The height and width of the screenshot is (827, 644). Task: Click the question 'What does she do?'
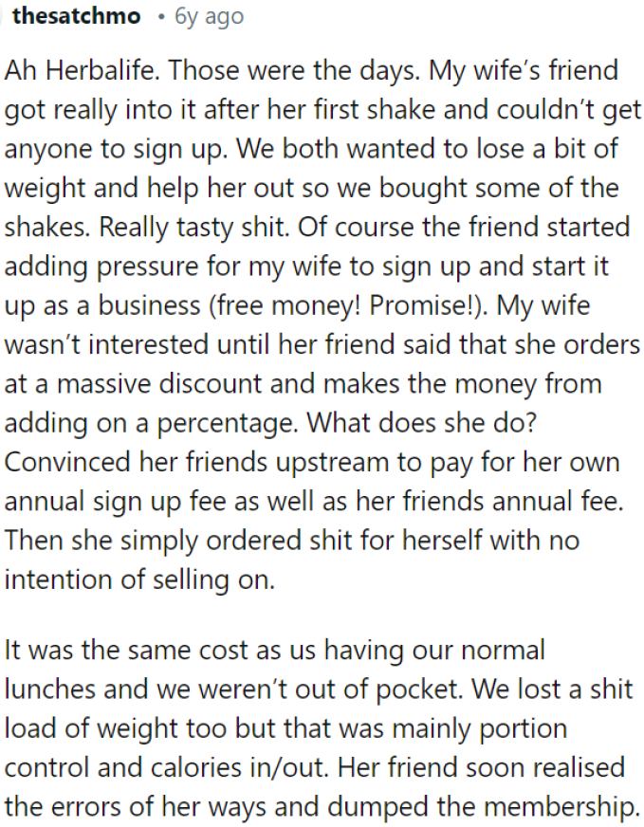[422, 422]
